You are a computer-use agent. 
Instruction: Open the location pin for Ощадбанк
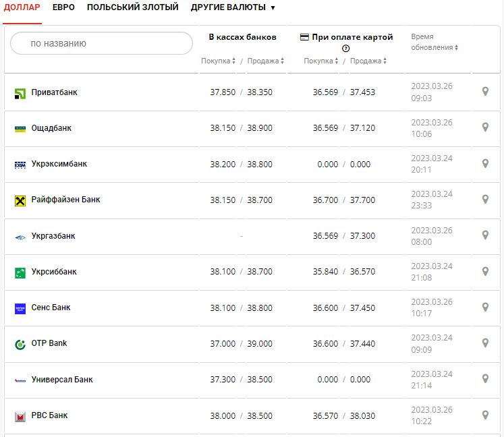tap(484, 127)
